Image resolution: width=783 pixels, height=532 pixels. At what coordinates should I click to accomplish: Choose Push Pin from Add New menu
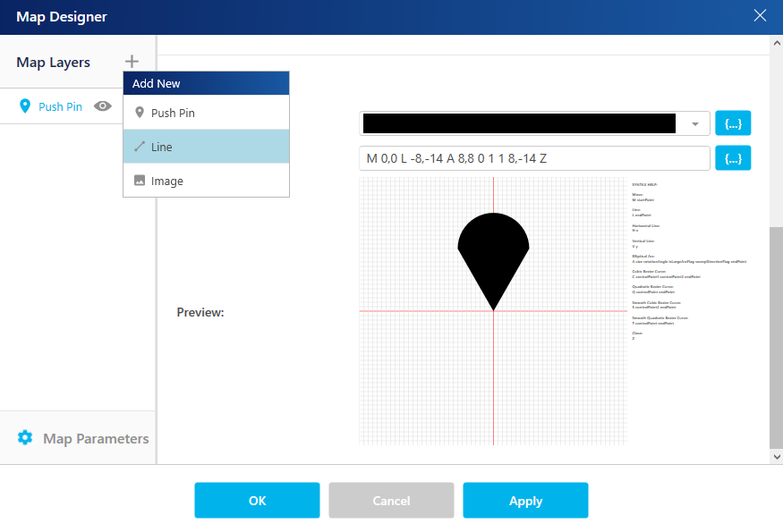point(206,113)
